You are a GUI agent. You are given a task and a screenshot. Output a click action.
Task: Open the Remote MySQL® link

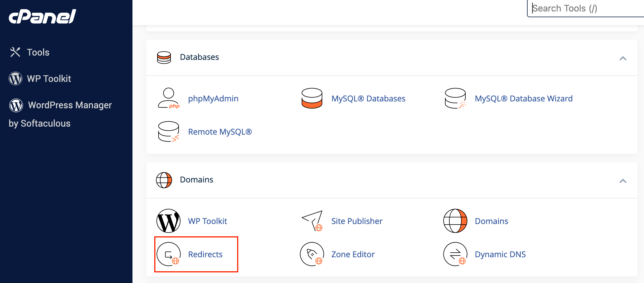(220, 132)
